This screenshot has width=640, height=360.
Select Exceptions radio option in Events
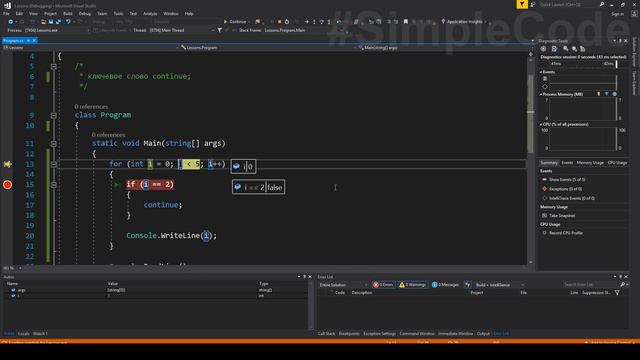tap(544, 189)
